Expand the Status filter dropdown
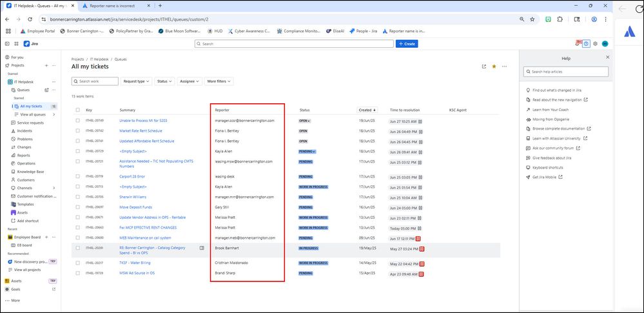Screen dimensions: 644x313 pos(164,81)
